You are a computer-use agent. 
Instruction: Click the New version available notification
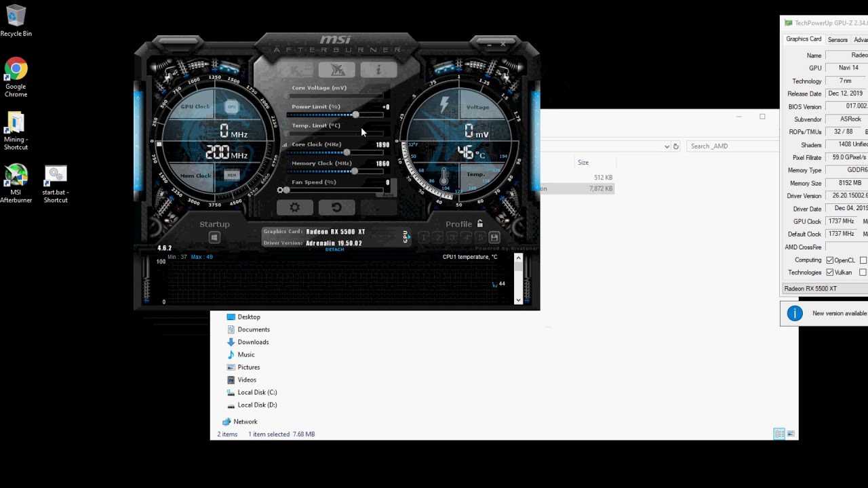tap(825, 313)
